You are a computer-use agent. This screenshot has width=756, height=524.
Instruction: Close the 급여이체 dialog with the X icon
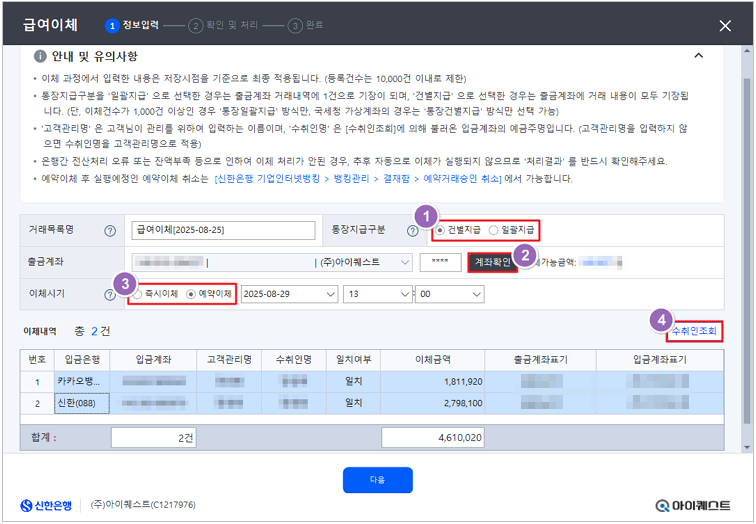point(725,26)
